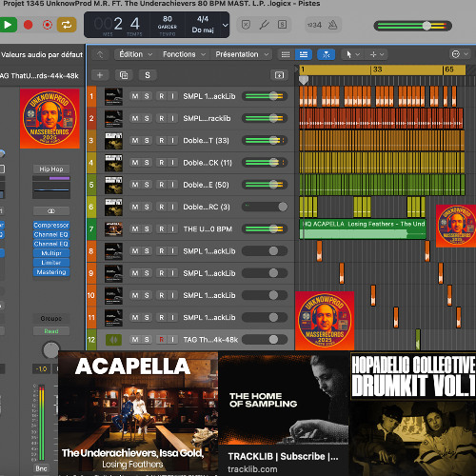Record-enable track 3 Doble...T (33)
The image size is (476, 476).
point(162,140)
